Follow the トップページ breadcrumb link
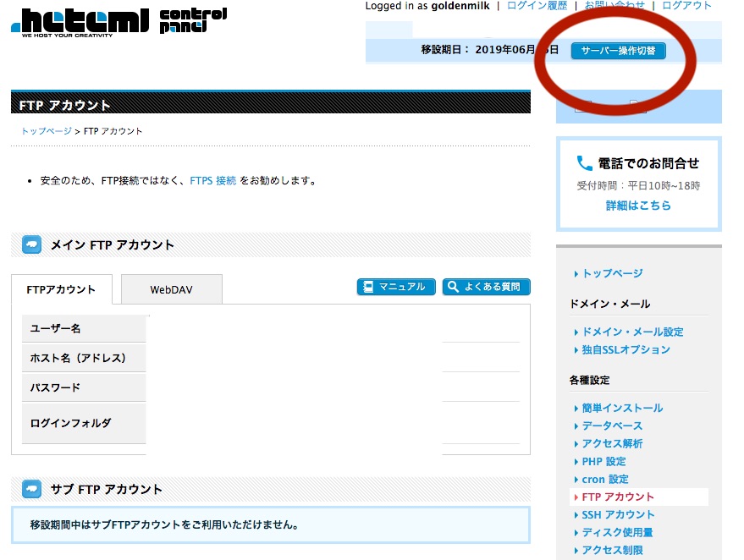 (x=47, y=131)
